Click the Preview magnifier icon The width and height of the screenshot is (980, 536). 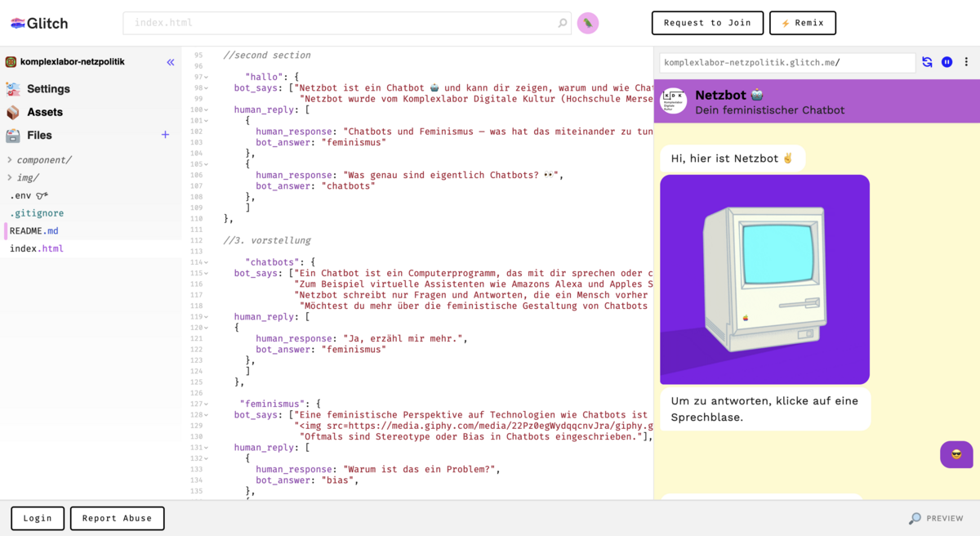click(x=915, y=518)
